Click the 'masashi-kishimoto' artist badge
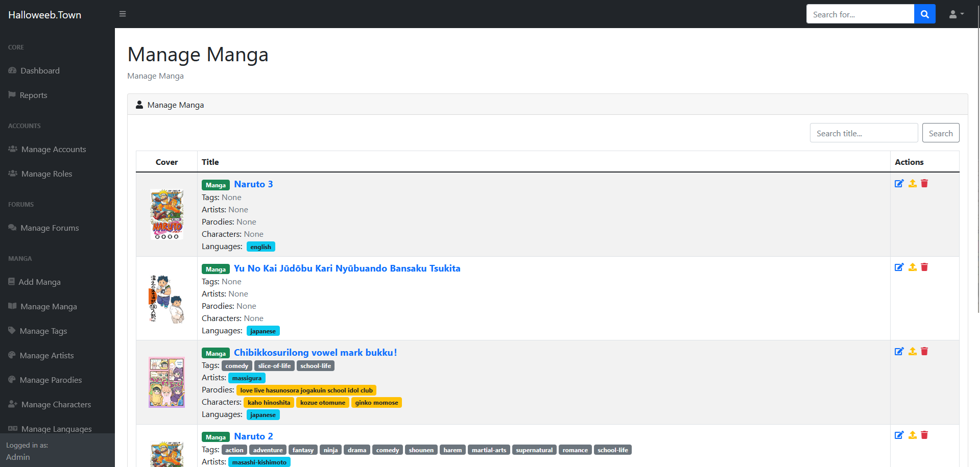Image resolution: width=980 pixels, height=467 pixels. tap(259, 462)
